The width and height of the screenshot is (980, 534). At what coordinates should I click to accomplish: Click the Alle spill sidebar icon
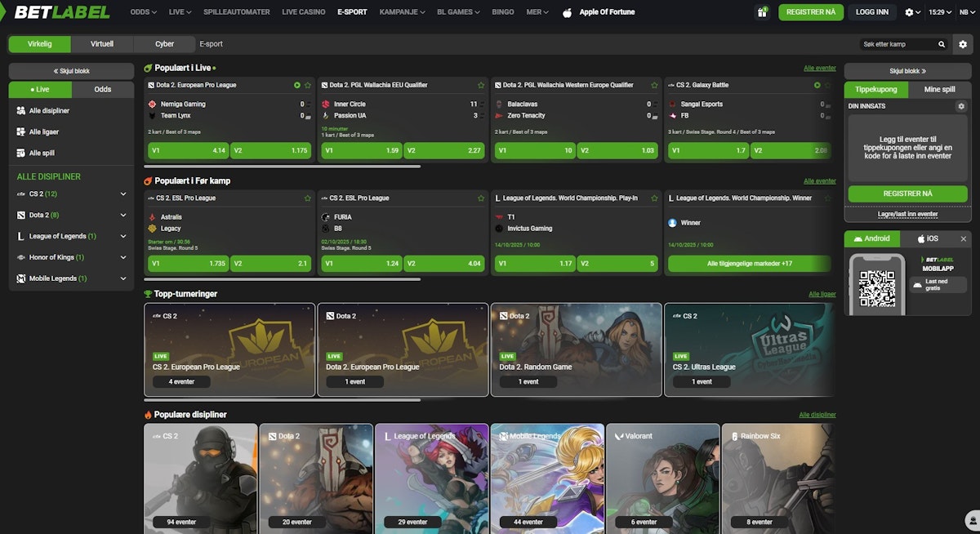point(21,153)
